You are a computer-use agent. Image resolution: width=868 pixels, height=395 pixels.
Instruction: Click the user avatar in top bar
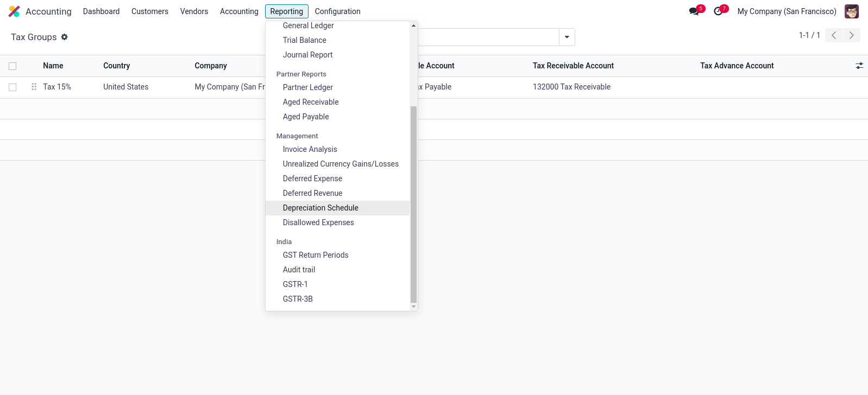pos(851,11)
